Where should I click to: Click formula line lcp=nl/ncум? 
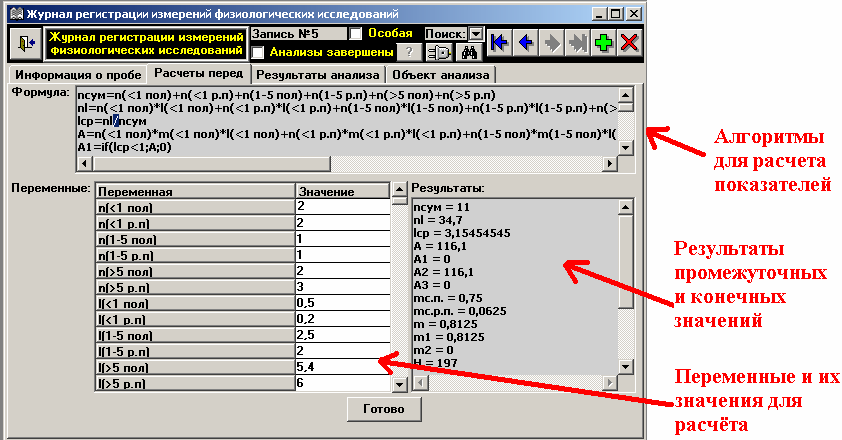coord(112,121)
